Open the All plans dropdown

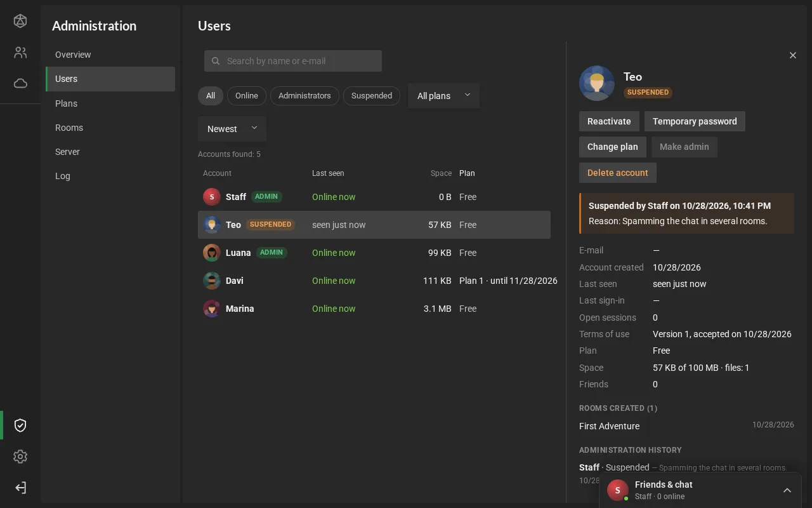444,96
